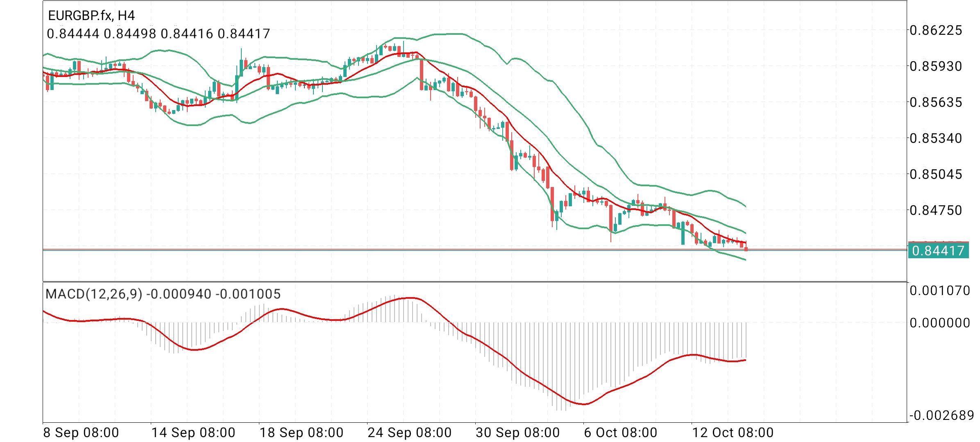Click the 18 Sep 08:00 time label
The image size is (980, 442).
(302, 433)
